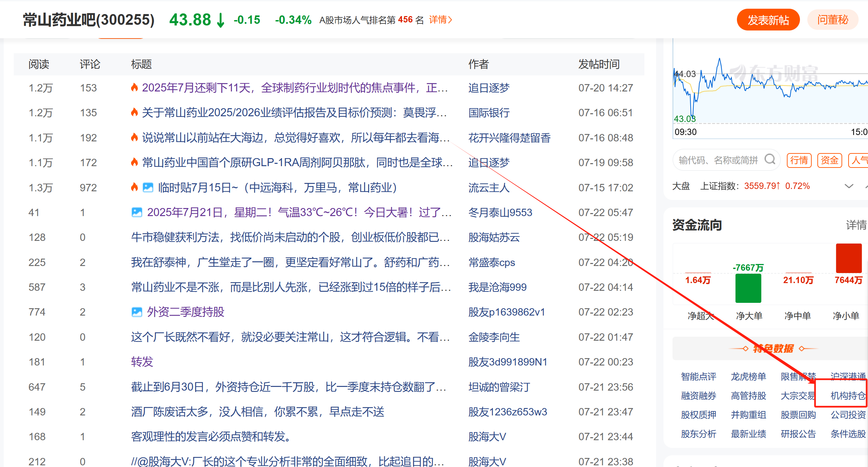
Task: Open post 临时贴7月15日~
Action: coord(277,187)
